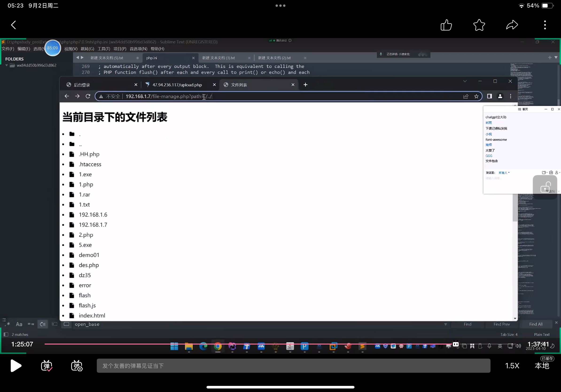
Task: Open Sublime 首选项(N) menu
Action: pyautogui.click(x=138, y=49)
